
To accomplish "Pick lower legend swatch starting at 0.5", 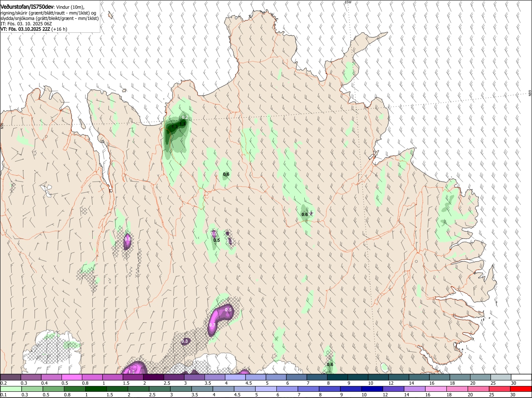I will click(x=53, y=388).
